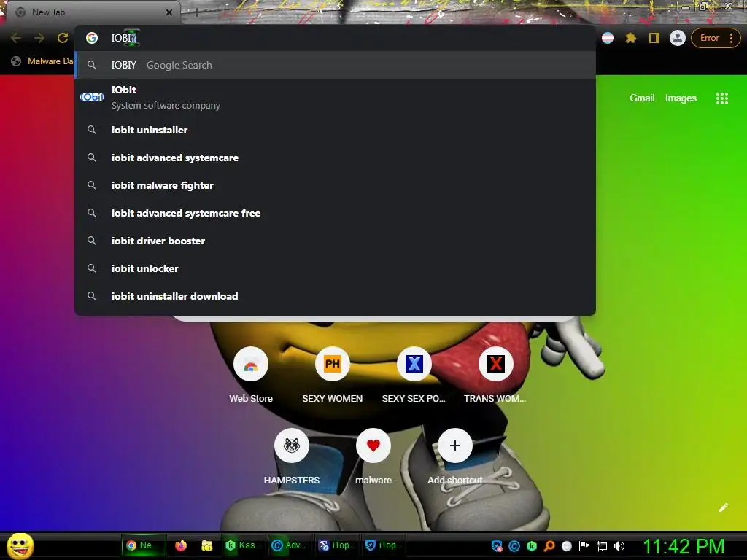The height and width of the screenshot is (560, 747).
Task: Open the HAMPSTERS shortcut tile
Action: [x=292, y=457]
